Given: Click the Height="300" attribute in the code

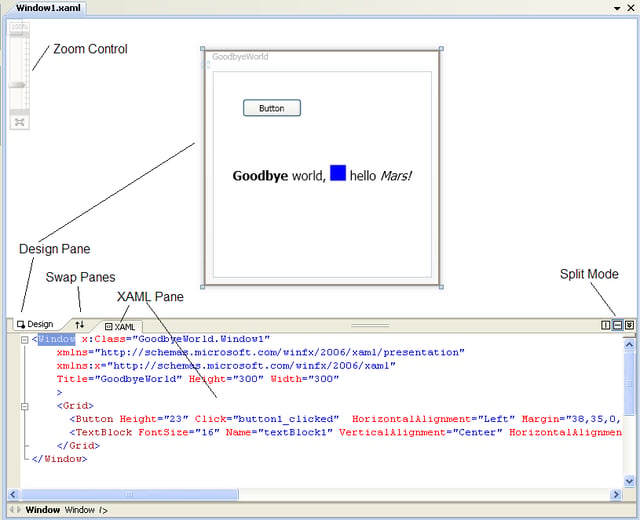Looking at the screenshot, I should click(x=226, y=379).
